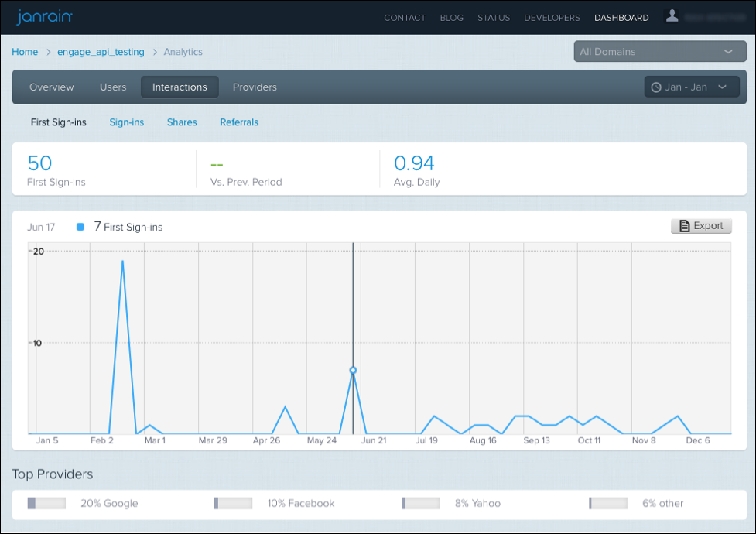The height and width of the screenshot is (534, 756).
Task: Expand the Jan - Jan date range selector
Action: 686,87
